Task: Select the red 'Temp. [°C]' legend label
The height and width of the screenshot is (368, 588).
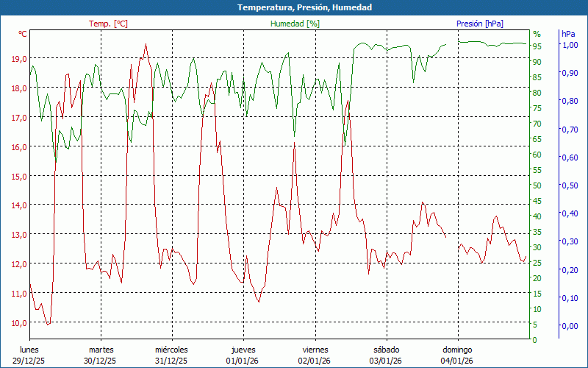Action: (x=108, y=24)
